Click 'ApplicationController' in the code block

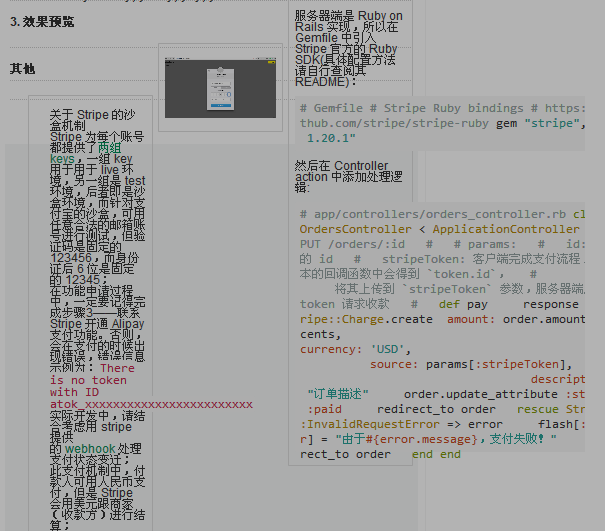click(x=505, y=229)
